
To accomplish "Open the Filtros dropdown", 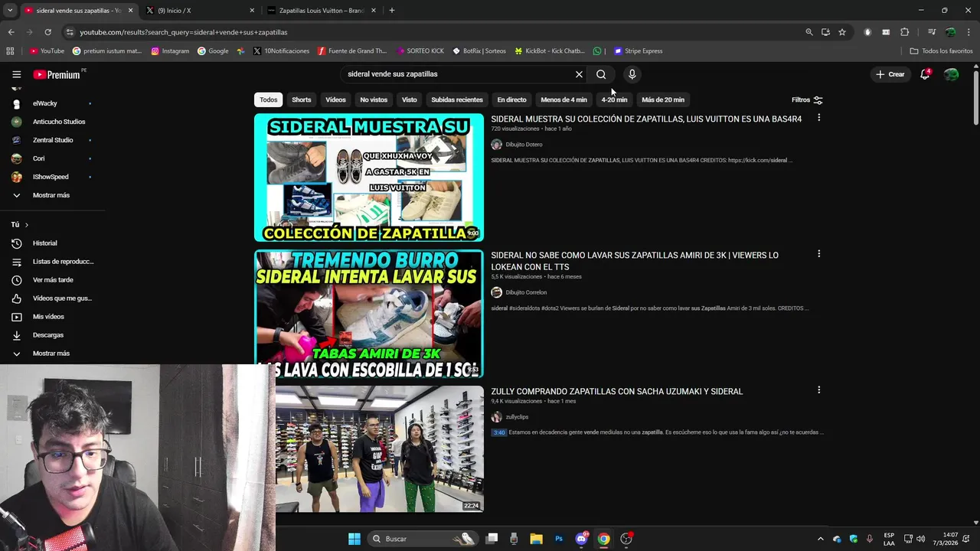I will pos(807,100).
